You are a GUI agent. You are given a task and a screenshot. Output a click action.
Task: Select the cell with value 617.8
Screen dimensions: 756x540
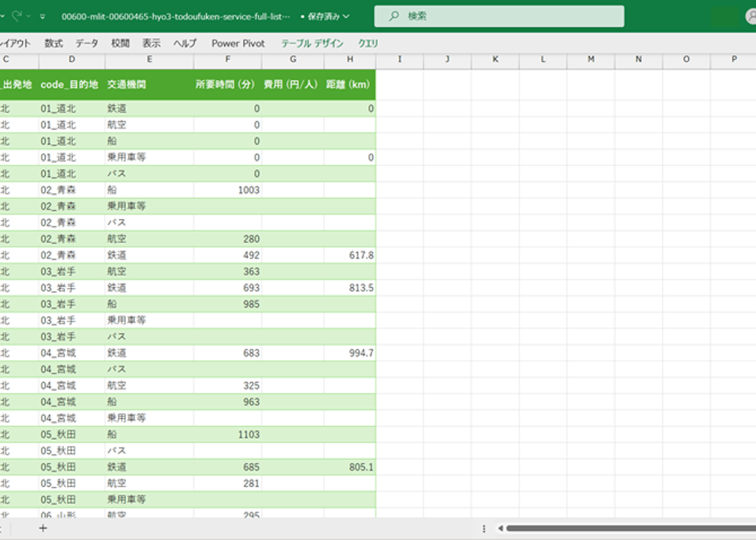tap(350, 255)
